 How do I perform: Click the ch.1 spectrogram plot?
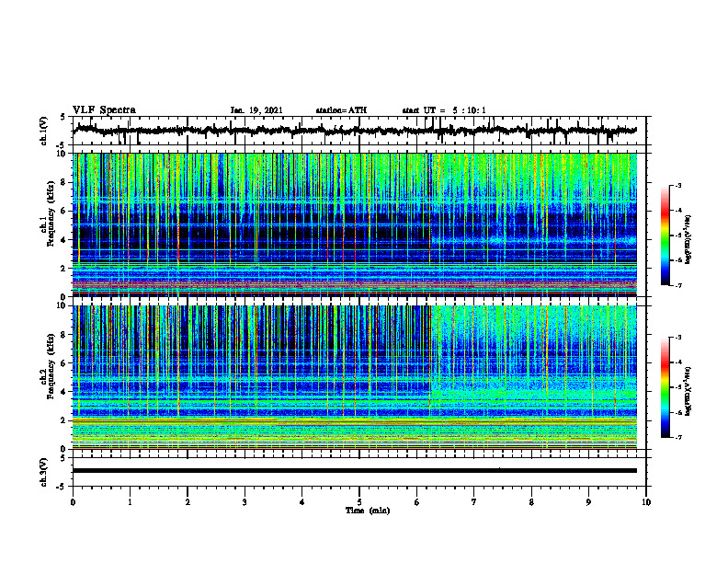tap(355, 224)
